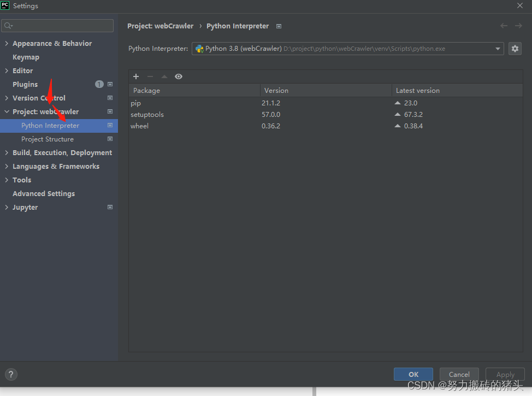Select Python Interpreter in the sidebar
The height and width of the screenshot is (396, 532).
(59, 126)
